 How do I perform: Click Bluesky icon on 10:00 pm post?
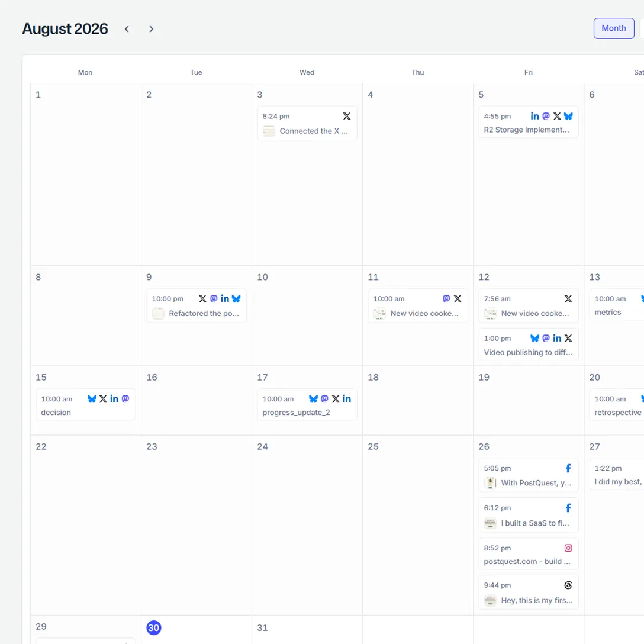coord(236,298)
